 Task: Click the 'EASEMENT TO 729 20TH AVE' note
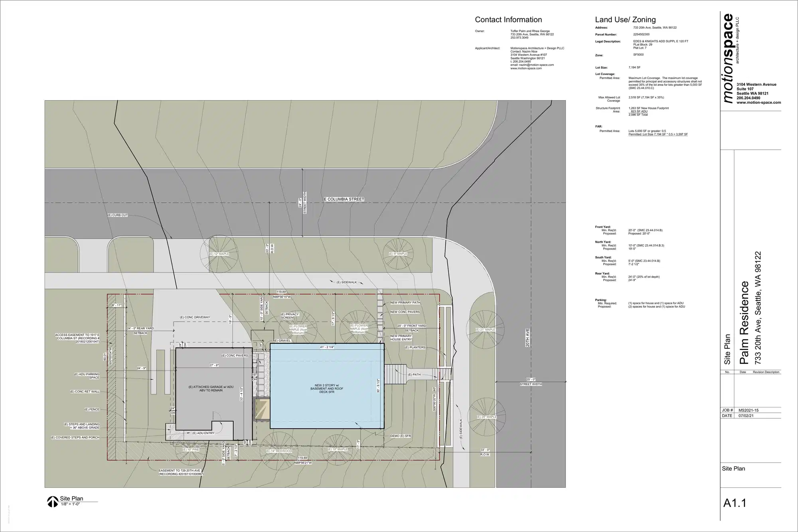coord(181,473)
